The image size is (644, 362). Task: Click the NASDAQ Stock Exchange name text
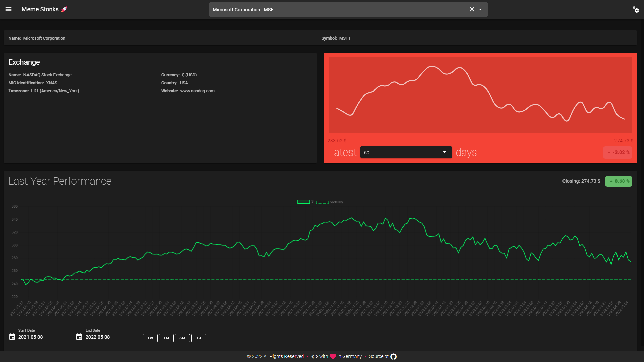click(x=47, y=75)
